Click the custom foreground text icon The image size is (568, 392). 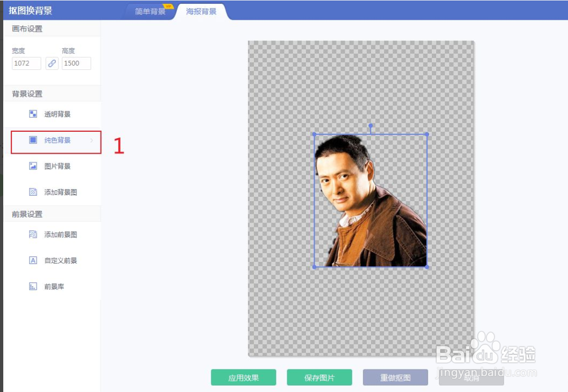33,260
